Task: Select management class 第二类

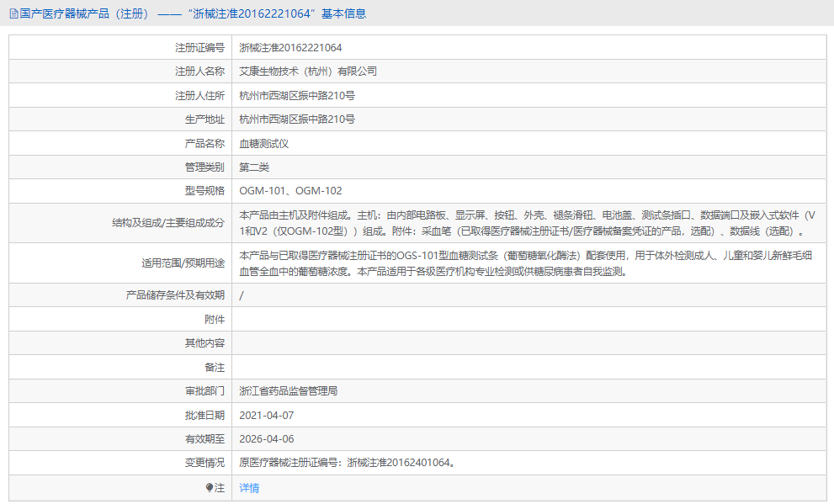Action: tap(254, 167)
